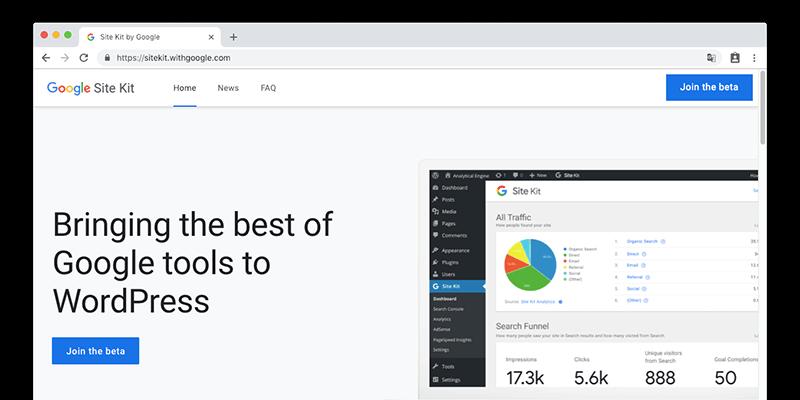Viewport: 800px width, 400px height.
Task: Click the red slice of the pie chart
Action: [514, 263]
